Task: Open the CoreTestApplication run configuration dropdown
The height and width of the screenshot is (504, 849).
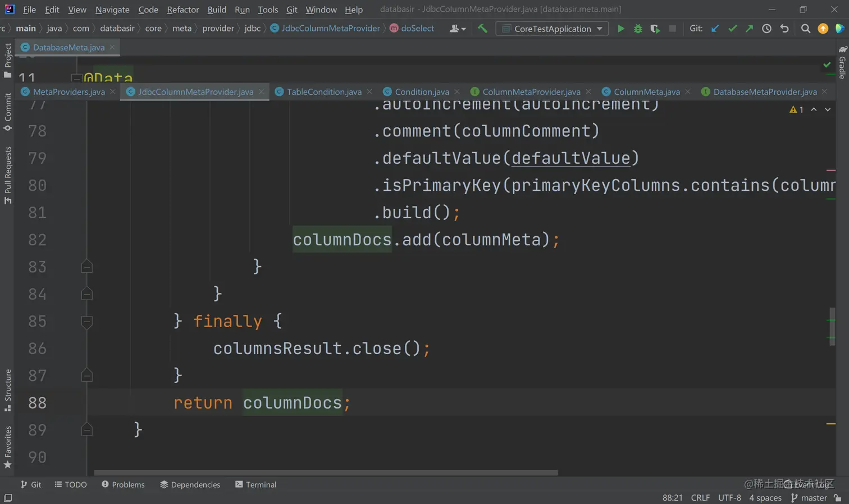Action: [x=552, y=29]
